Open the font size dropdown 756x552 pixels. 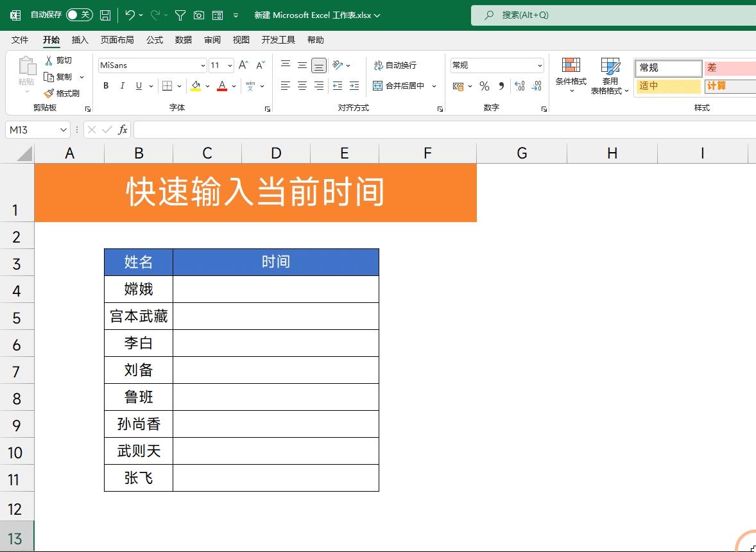click(x=229, y=65)
